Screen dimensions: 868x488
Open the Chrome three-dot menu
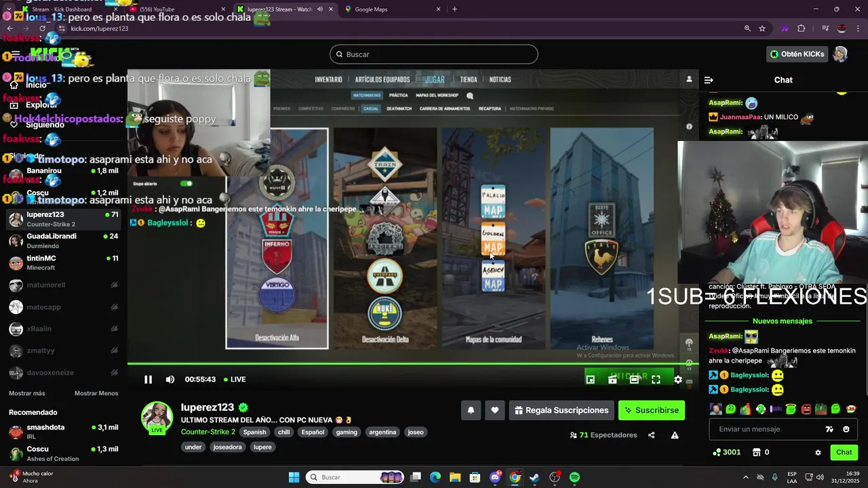pyautogui.click(x=858, y=28)
